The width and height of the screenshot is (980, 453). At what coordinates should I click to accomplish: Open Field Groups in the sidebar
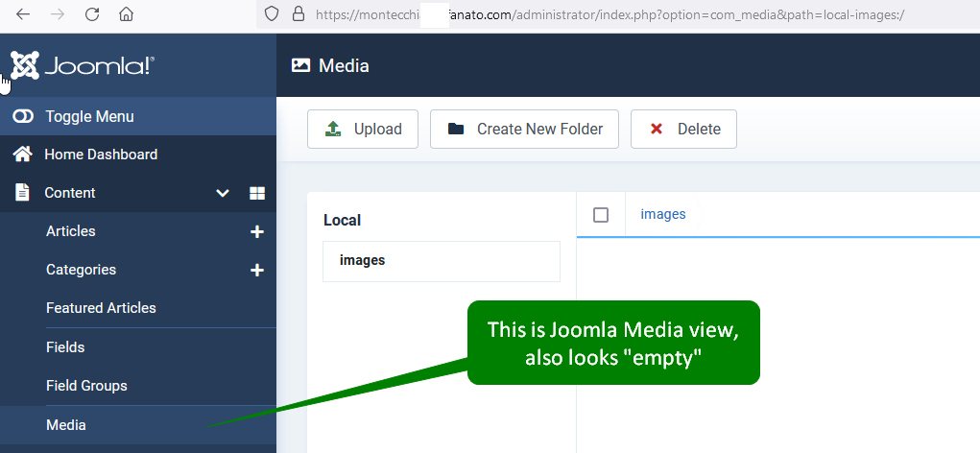point(86,386)
